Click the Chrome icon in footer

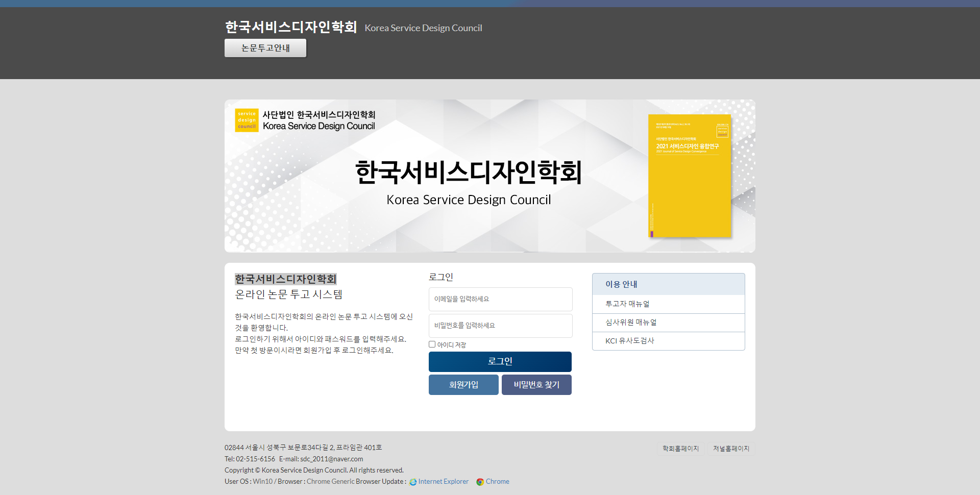pyautogui.click(x=480, y=482)
